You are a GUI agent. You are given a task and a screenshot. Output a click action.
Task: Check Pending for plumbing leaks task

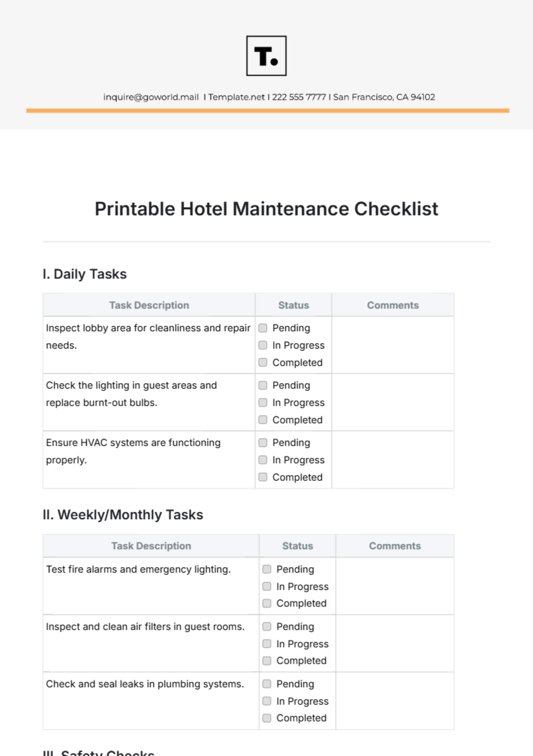pyautogui.click(x=267, y=684)
